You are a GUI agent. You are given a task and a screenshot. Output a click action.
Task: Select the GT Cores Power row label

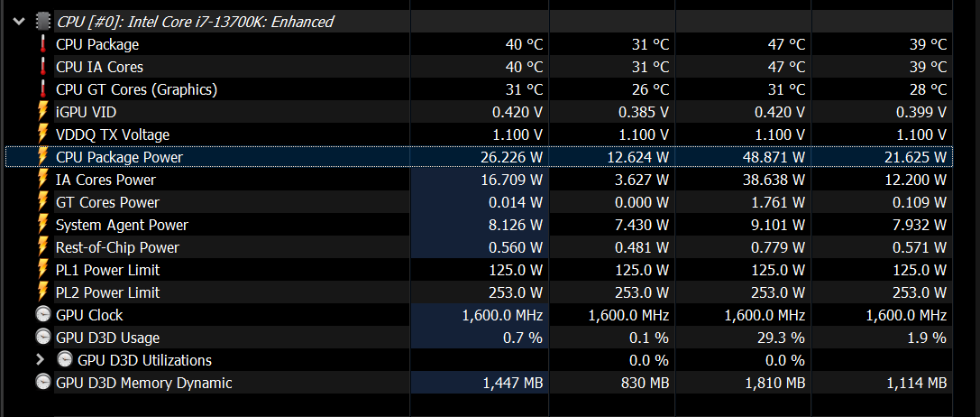click(x=107, y=202)
